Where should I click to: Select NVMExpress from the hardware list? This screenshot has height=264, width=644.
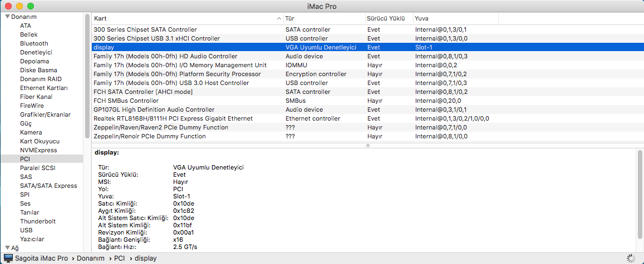click(x=38, y=150)
